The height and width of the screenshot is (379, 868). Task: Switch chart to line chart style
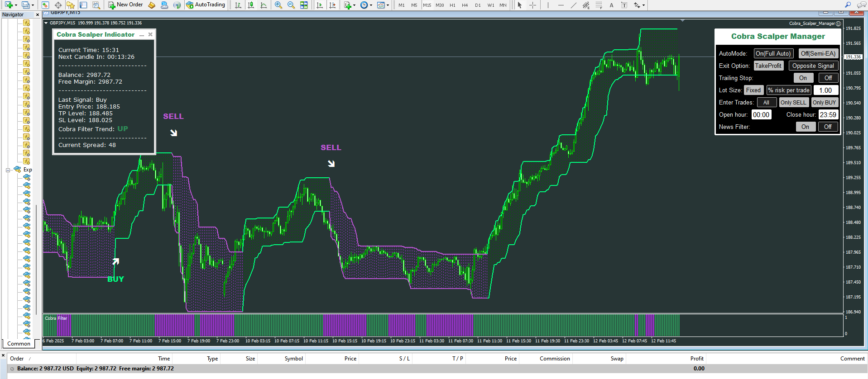pyautogui.click(x=264, y=5)
